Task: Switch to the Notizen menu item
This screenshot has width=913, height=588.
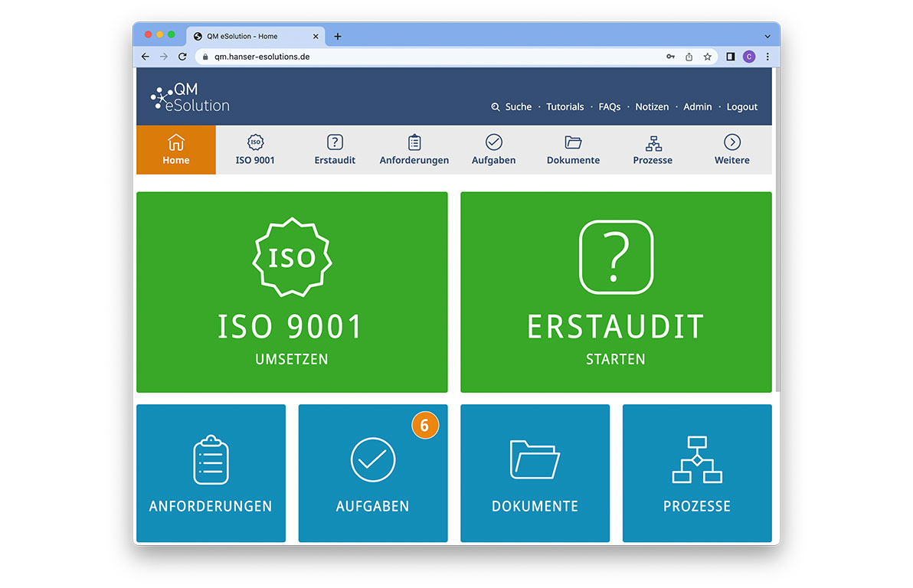Action: pos(652,106)
